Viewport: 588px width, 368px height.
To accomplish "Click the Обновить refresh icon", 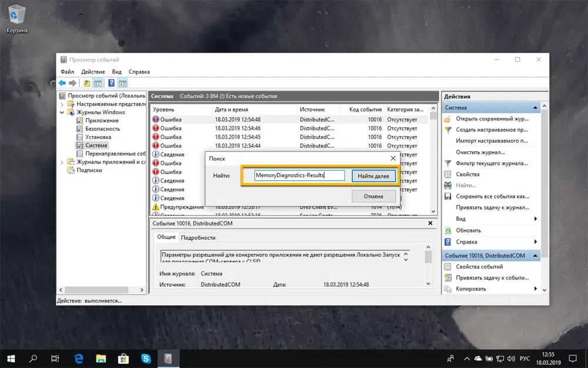I will [449, 231].
